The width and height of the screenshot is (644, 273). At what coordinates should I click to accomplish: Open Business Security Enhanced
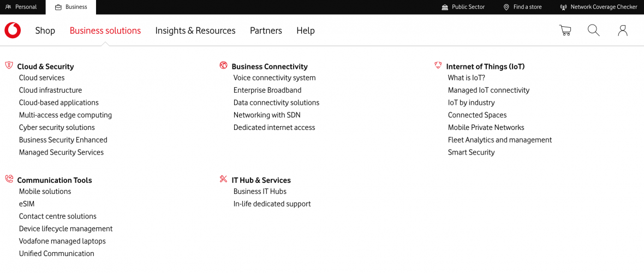(x=63, y=140)
